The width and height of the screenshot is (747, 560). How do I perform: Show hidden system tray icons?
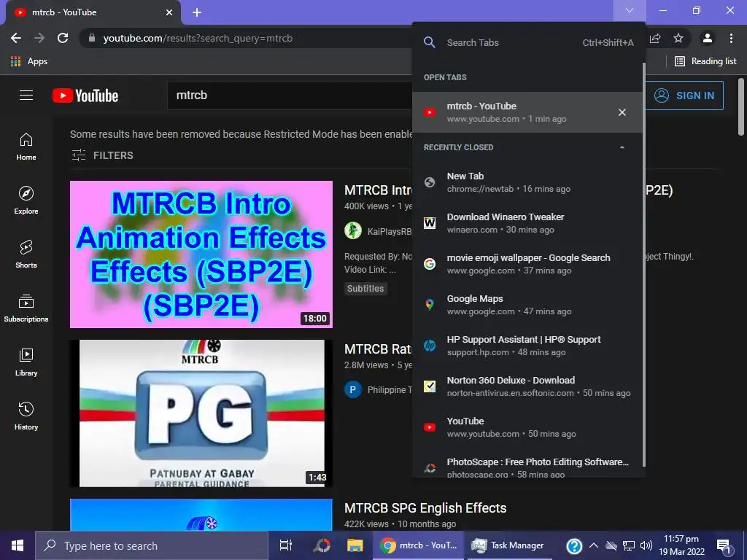pos(594,545)
